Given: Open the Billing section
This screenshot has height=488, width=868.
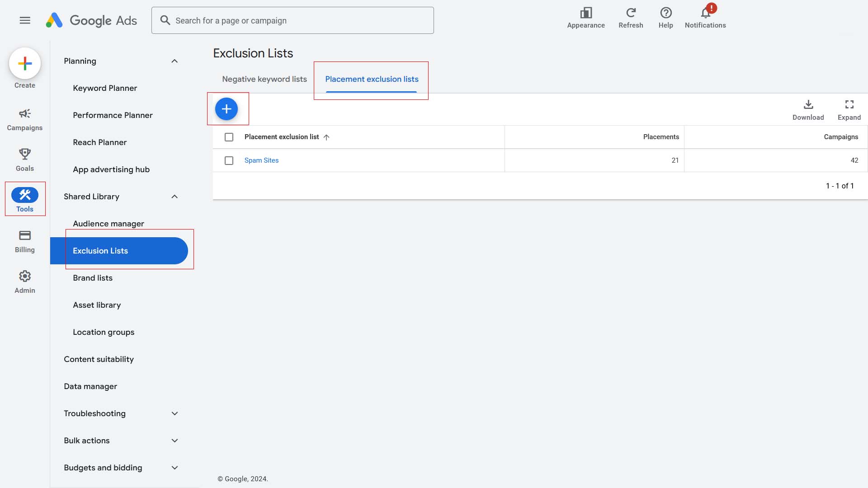Looking at the screenshot, I should (25, 241).
